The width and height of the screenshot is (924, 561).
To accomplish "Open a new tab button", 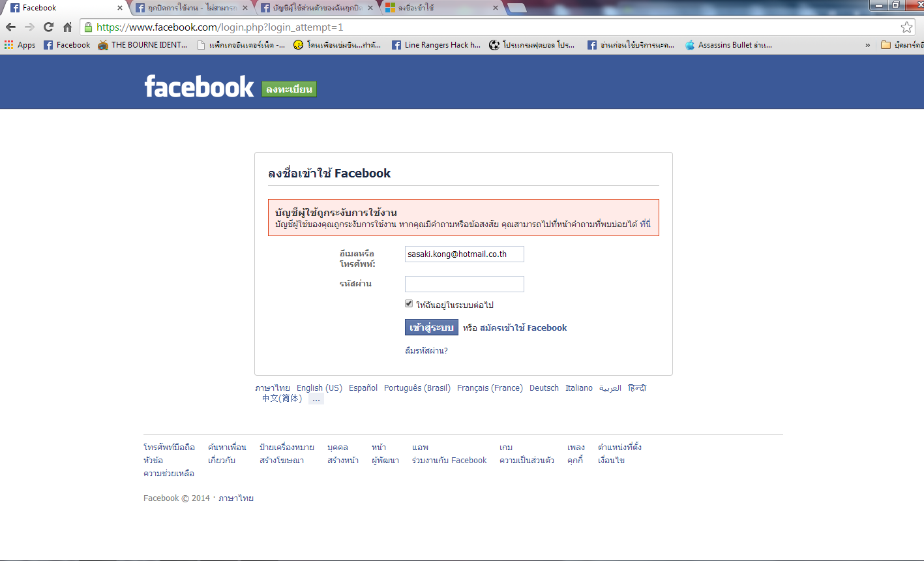I will point(517,8).
